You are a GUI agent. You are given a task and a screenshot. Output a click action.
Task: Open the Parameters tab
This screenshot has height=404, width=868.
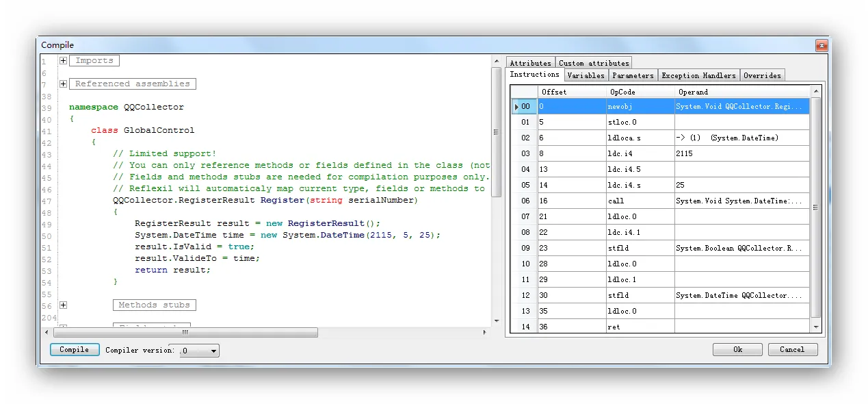coord(633,75)
